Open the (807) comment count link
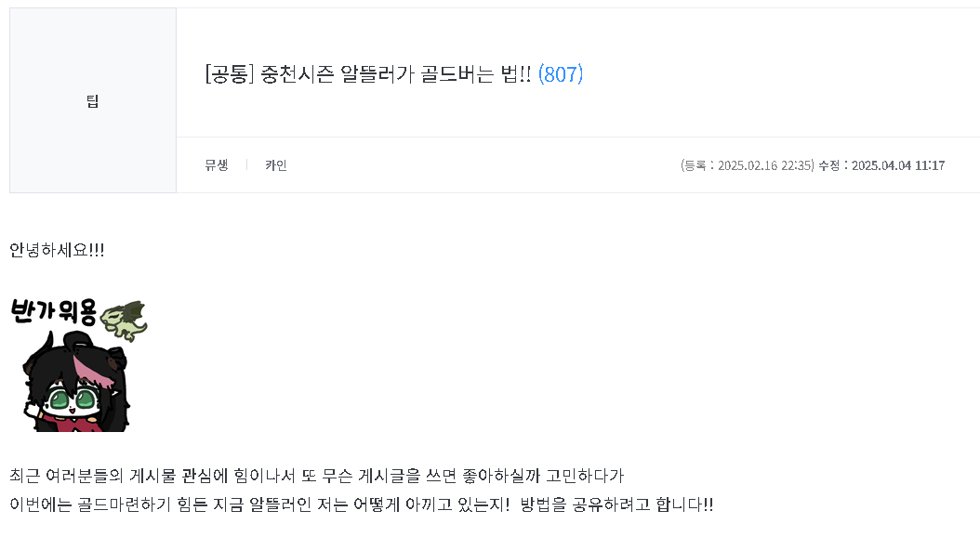The image size is (980, 537). [x=560, y=75]
